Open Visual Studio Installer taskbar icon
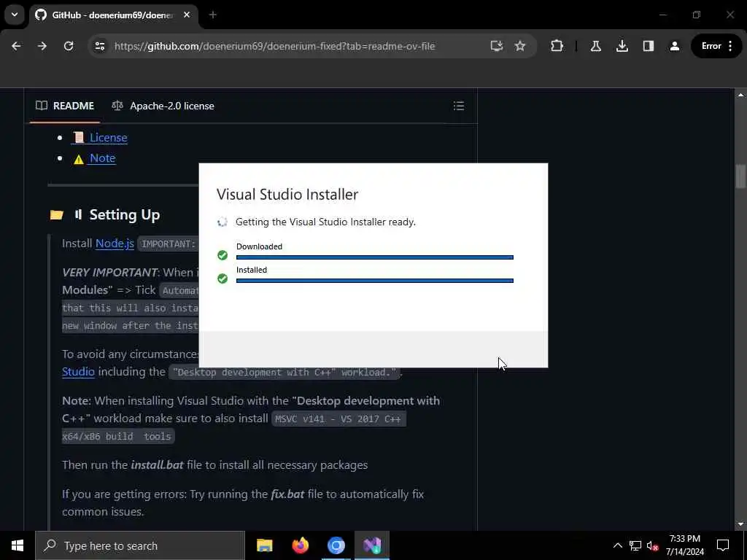This screenshot has height=560, width=747. 371,545
